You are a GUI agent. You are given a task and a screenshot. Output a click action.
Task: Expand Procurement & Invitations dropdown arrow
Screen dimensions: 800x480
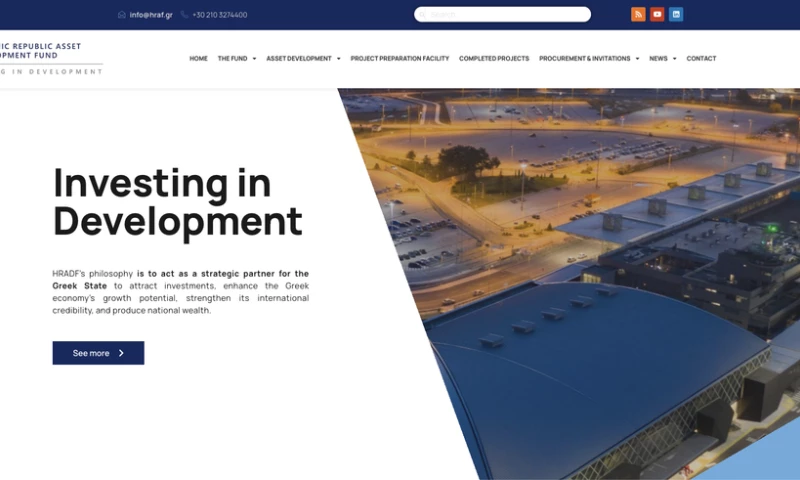(x=637, y=59)
